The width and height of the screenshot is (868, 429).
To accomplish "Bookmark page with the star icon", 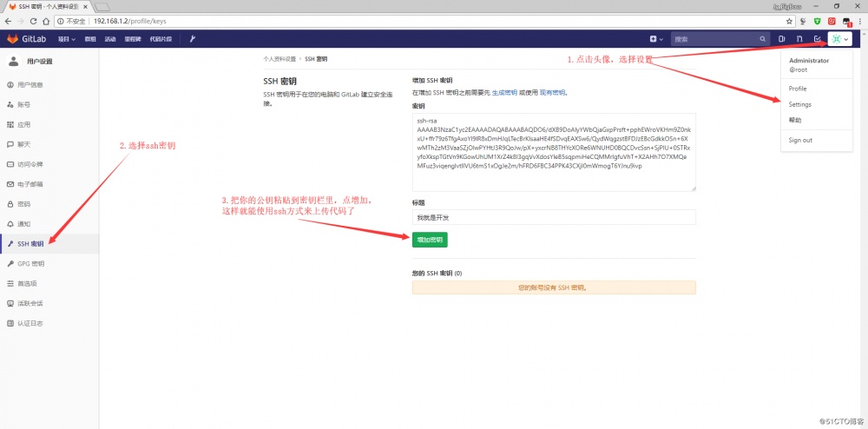I will [x=789, y=21].
